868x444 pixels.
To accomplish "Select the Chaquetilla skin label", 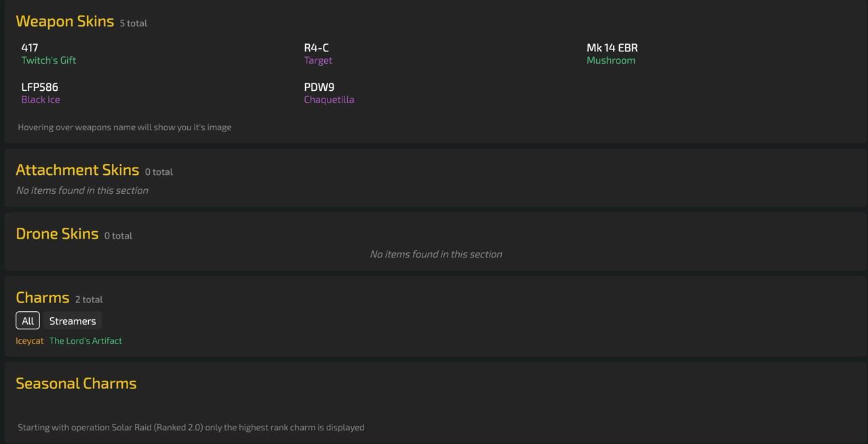I will click(x=329, y=100).
